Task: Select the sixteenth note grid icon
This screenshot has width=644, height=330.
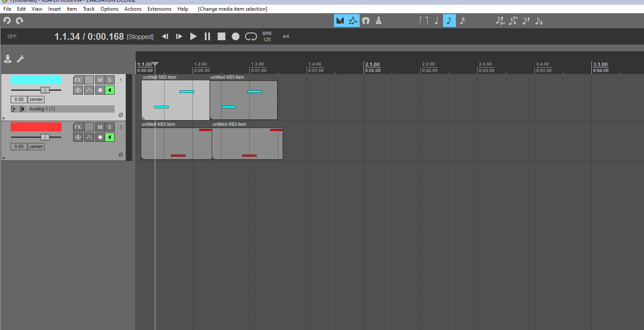Action: [x=462, y=21]
